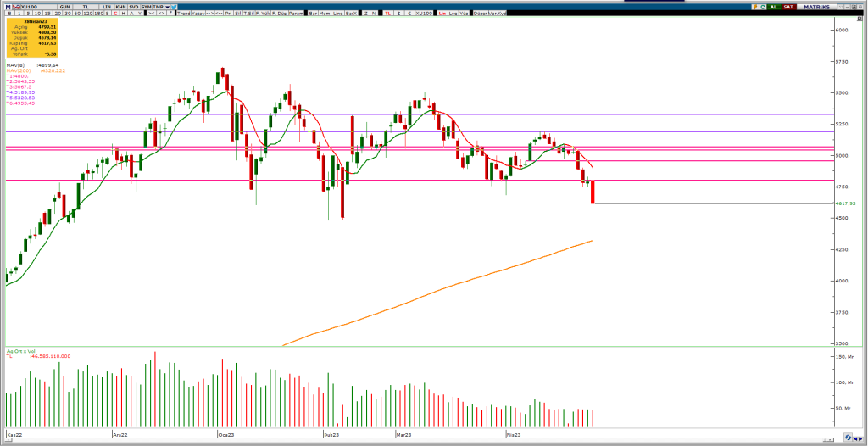Switch price currency to dollar ($)
The height and width of the screenshot is (446, 868).
click(x=399, y=14)
